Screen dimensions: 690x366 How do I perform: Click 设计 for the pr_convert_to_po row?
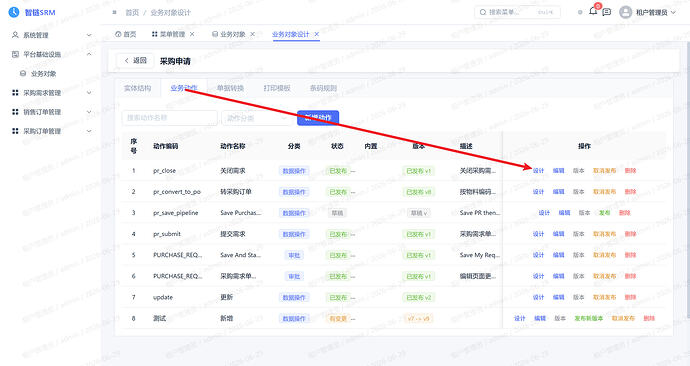pos(538,192)
